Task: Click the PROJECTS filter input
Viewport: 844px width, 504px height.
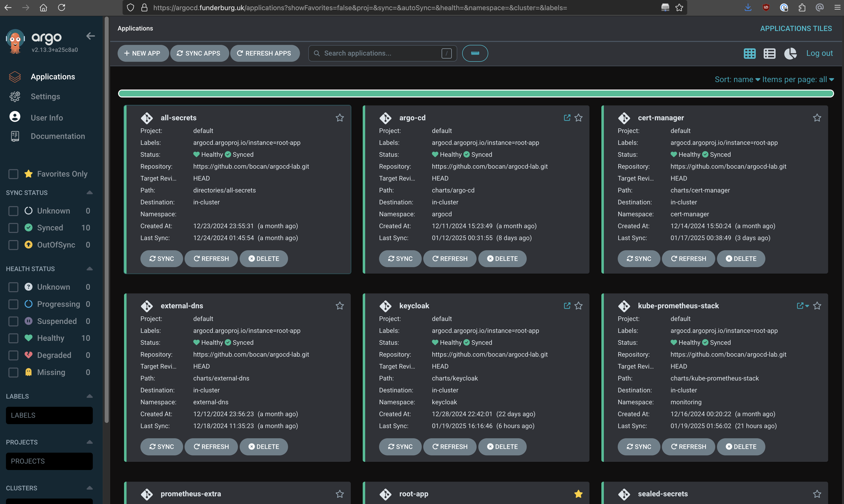Action: [x=49, y=461]
